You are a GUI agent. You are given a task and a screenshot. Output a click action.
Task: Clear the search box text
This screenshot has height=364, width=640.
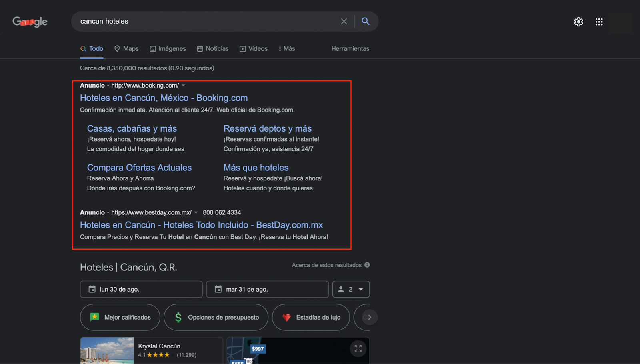point(344,22)
